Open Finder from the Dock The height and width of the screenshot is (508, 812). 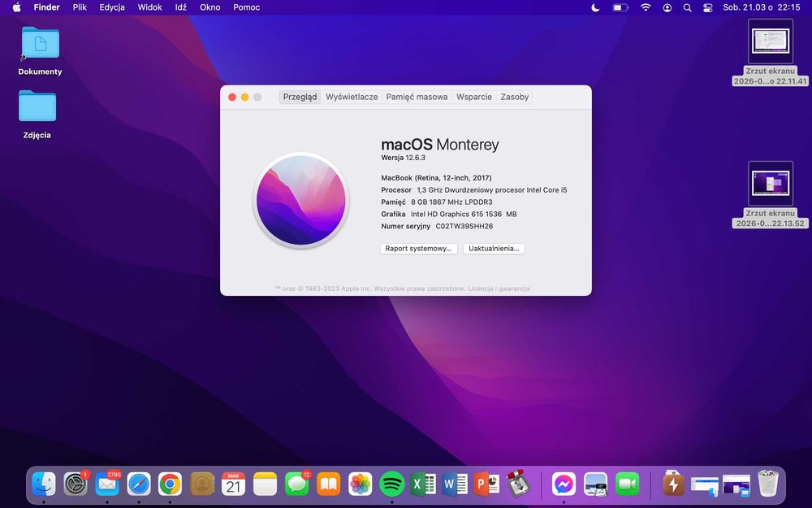[x=44, y=484]
